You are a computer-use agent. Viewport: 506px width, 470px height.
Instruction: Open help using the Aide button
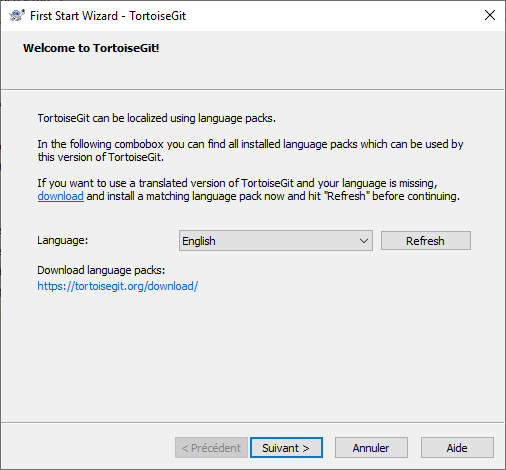click(x=457, y=448)
